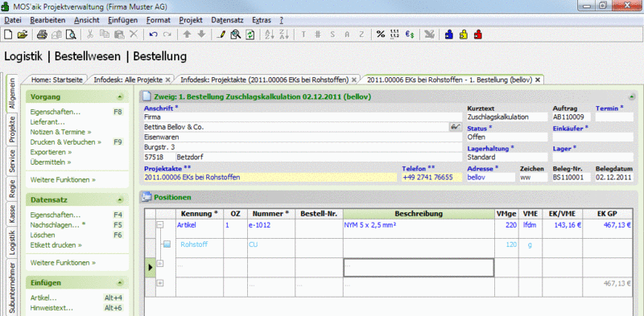Click the Termin input field

click(x=614, y=117)
